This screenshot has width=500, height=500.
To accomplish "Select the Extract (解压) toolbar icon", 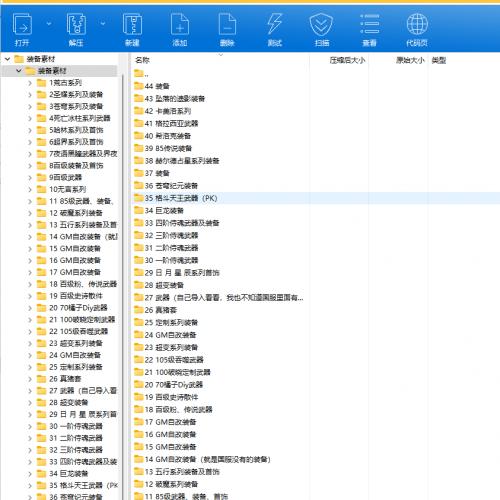I will point(76,24).
